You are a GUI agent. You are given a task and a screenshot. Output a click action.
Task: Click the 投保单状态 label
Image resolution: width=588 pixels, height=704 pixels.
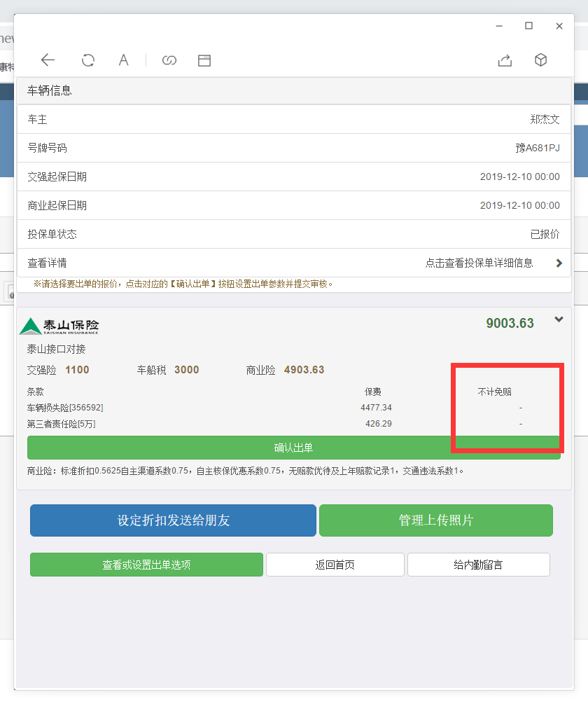52,235
